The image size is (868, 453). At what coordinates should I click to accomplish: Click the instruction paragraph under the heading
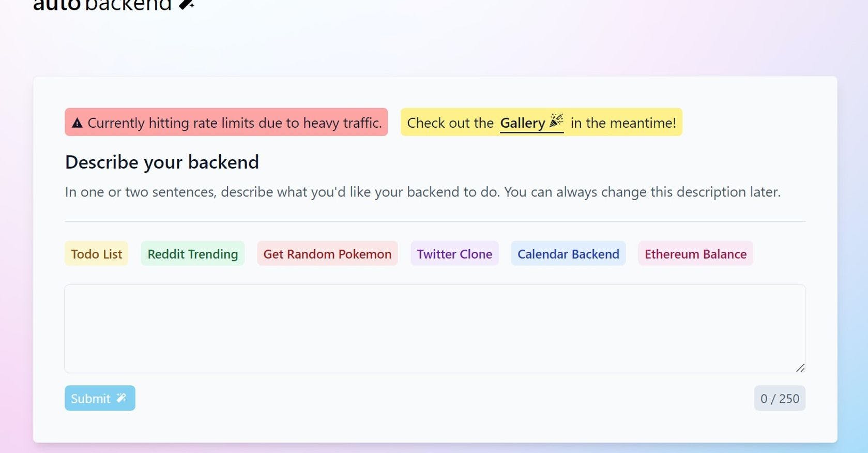click(x=422, y=192)
